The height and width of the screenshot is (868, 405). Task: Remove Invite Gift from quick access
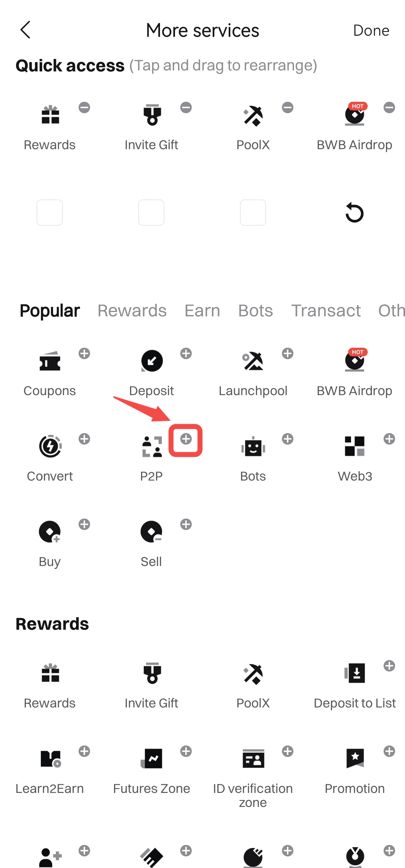[186, 108]
